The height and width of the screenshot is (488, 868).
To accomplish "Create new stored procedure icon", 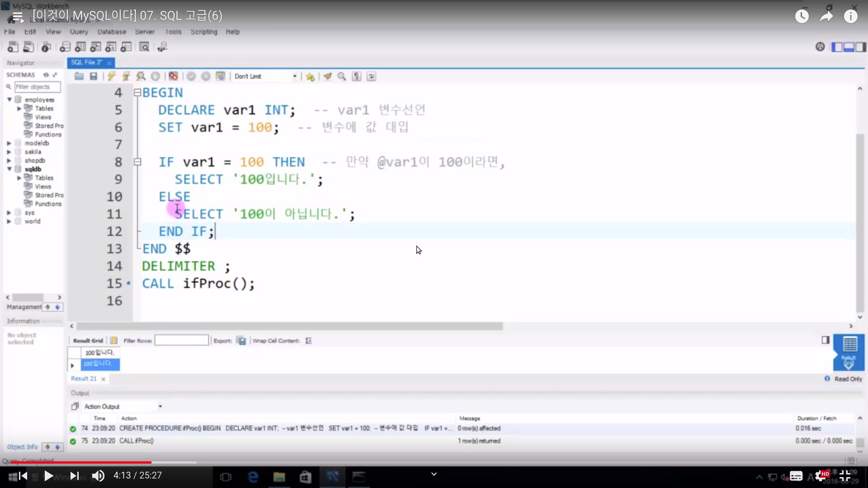I will click(x=111, y=47).
